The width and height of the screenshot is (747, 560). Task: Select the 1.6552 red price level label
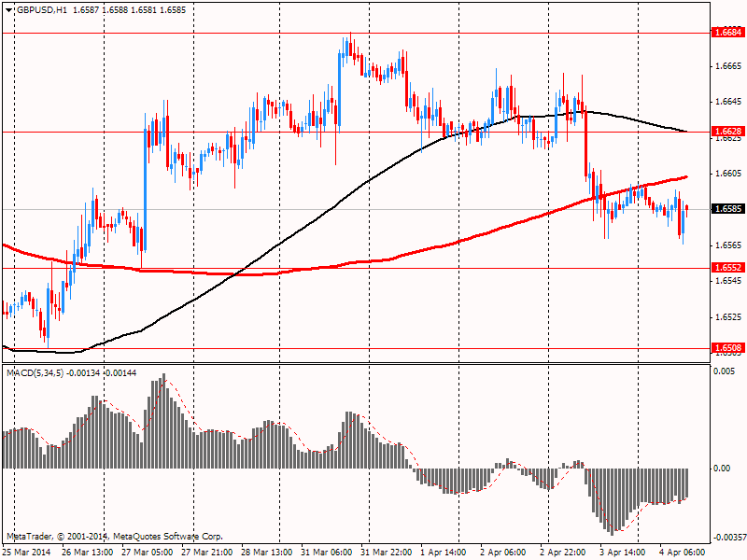(x=728, y=268)
